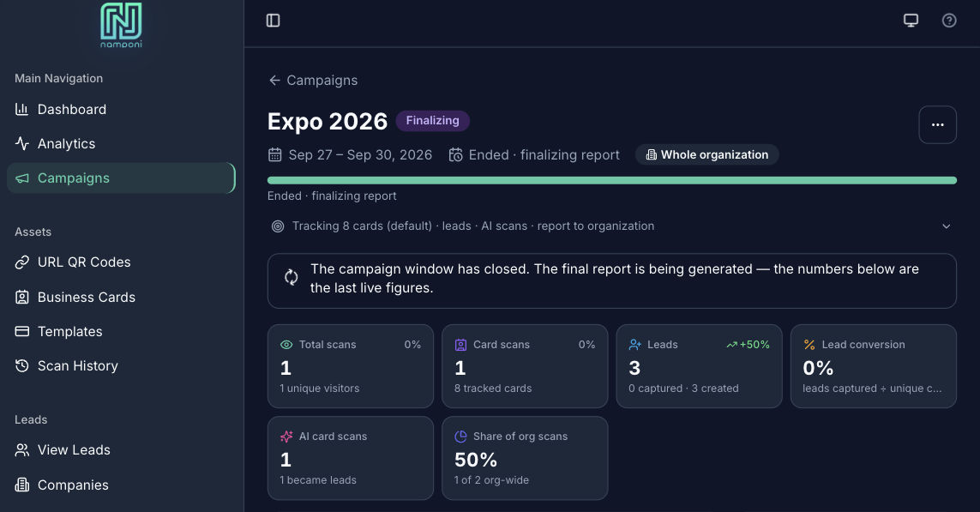Click the target icon beside Tracking 8 cards

(278, 226)
